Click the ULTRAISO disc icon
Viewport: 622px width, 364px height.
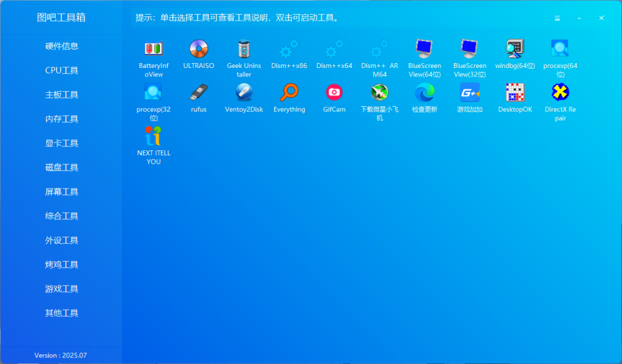[x=199, y=49]
